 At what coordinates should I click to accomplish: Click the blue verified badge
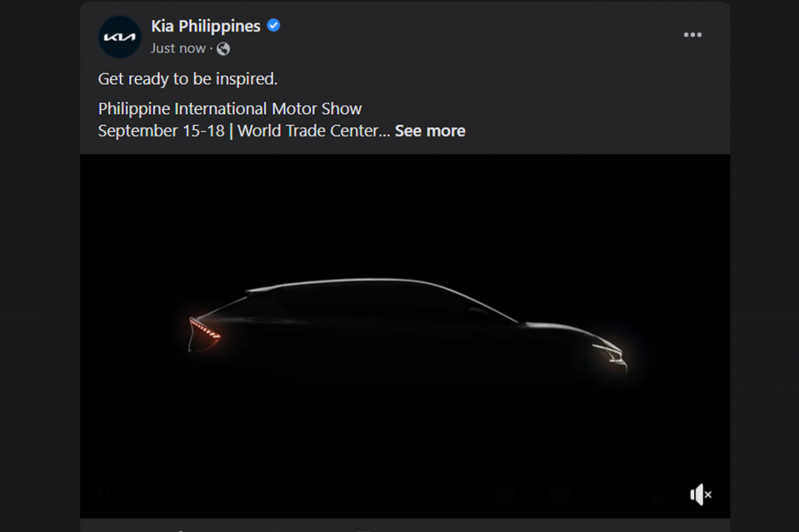273,26
